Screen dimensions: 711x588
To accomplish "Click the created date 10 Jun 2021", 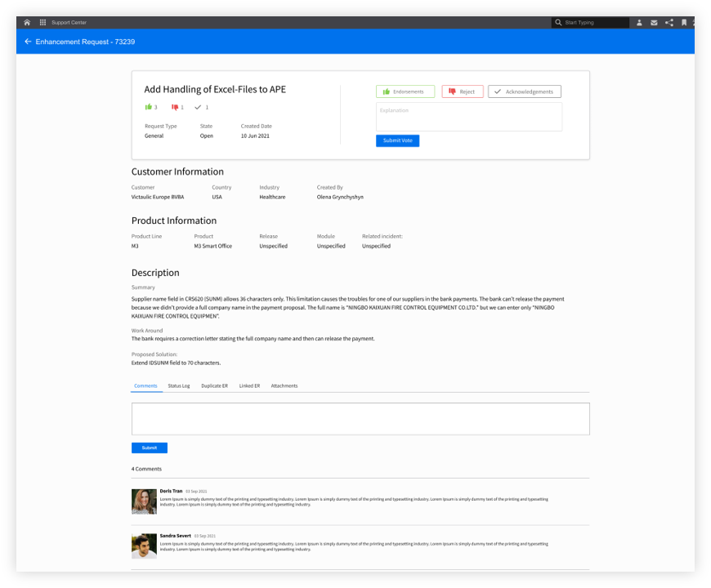I will pyautogui.click(x=255, y=136).
